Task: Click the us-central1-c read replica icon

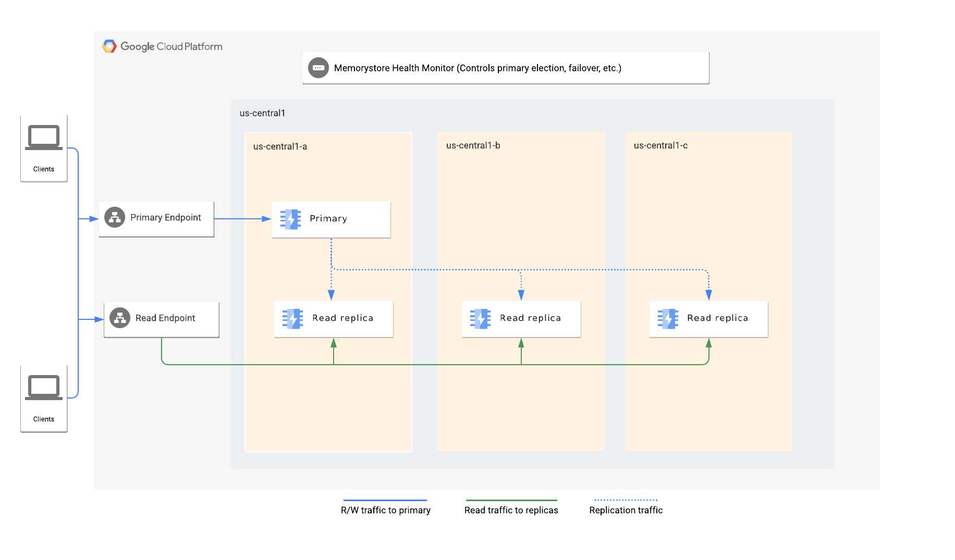Action: (668, 318)
